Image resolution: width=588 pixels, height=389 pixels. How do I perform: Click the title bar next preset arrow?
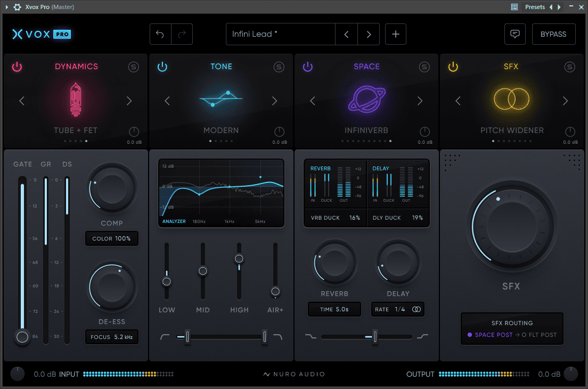pyautogui.click(x=559, y=7)
